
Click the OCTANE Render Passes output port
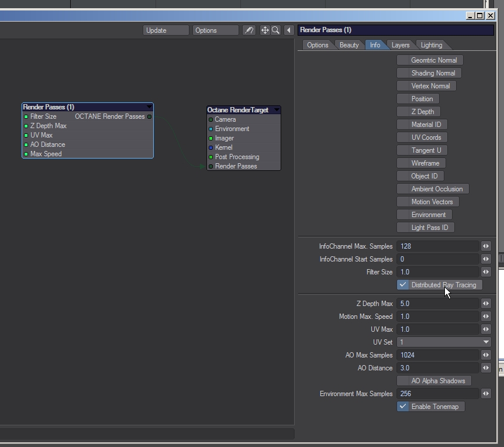[150, 116]
